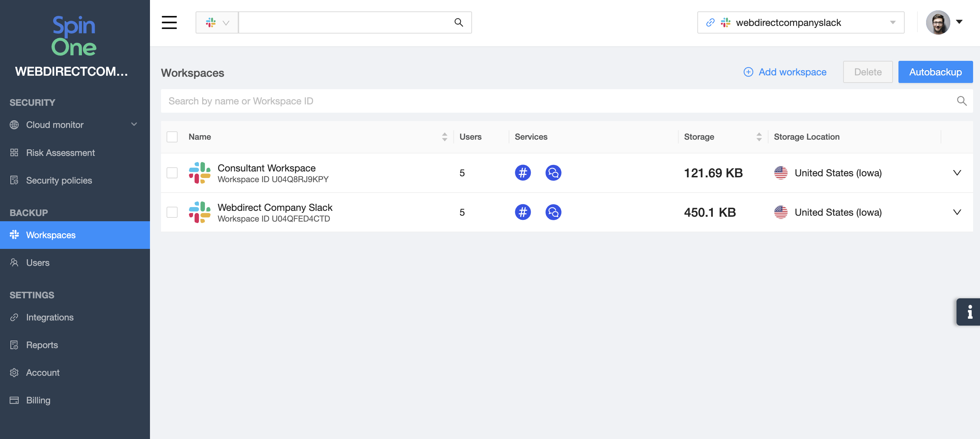Click the user profile avatar
Screen dimensions: 980x439
[x=938, y=22]
